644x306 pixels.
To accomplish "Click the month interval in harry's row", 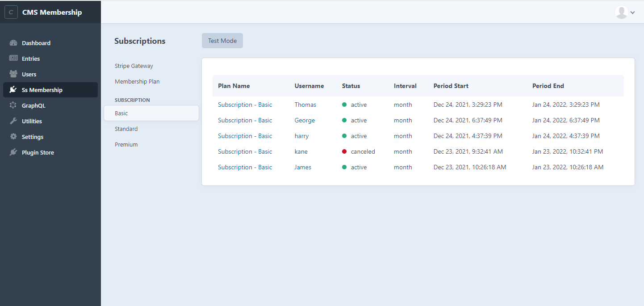I will (x=403, y=136).
